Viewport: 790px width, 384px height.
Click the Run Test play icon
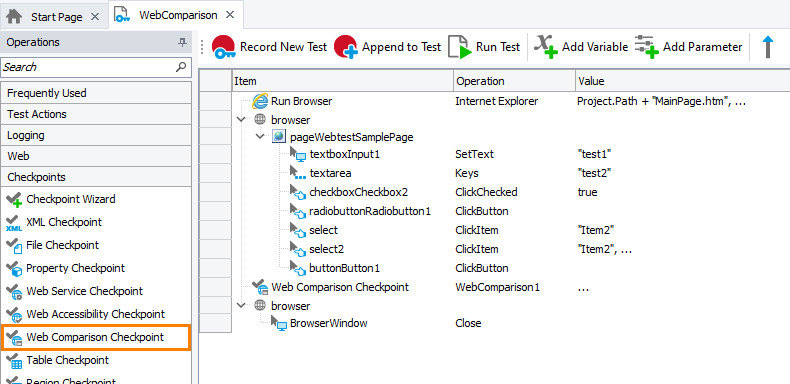coord(459,47)
